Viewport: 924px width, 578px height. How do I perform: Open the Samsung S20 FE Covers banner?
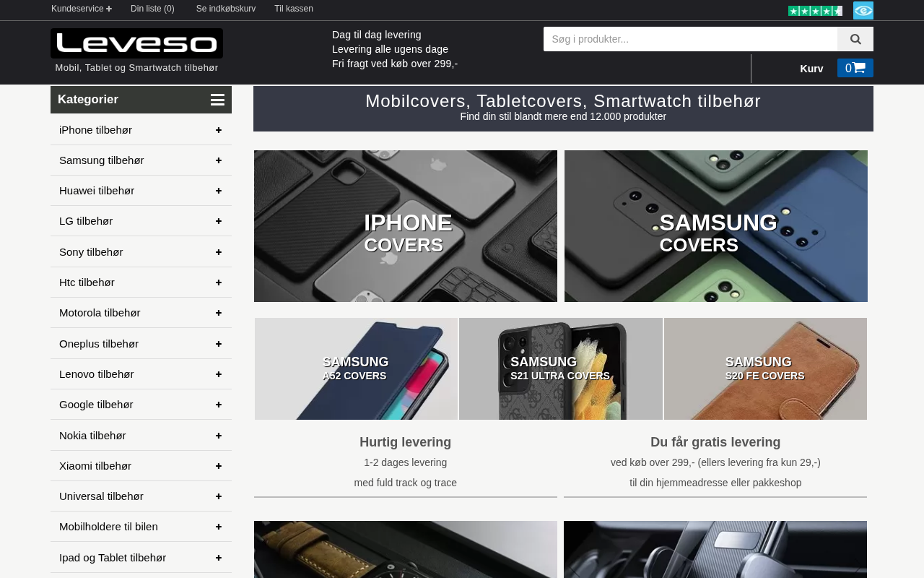(765, 368)
